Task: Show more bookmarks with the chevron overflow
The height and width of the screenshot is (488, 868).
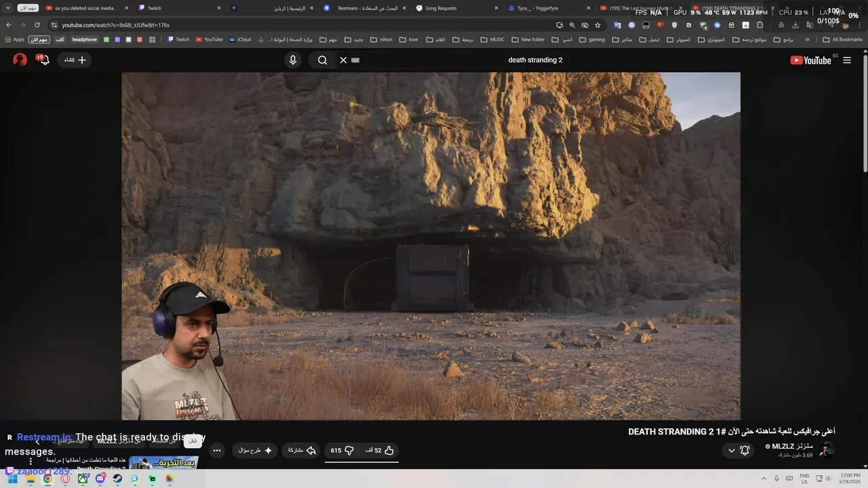Action: (x=807, y=39)
